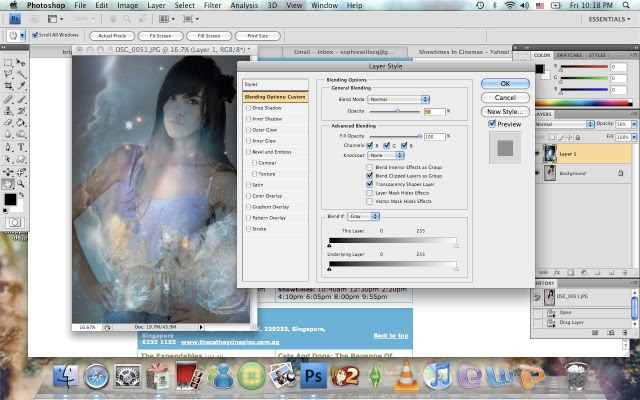Select the Horizontal Type tool
This screenshot has width=640, height=400.
pos(22,147)
